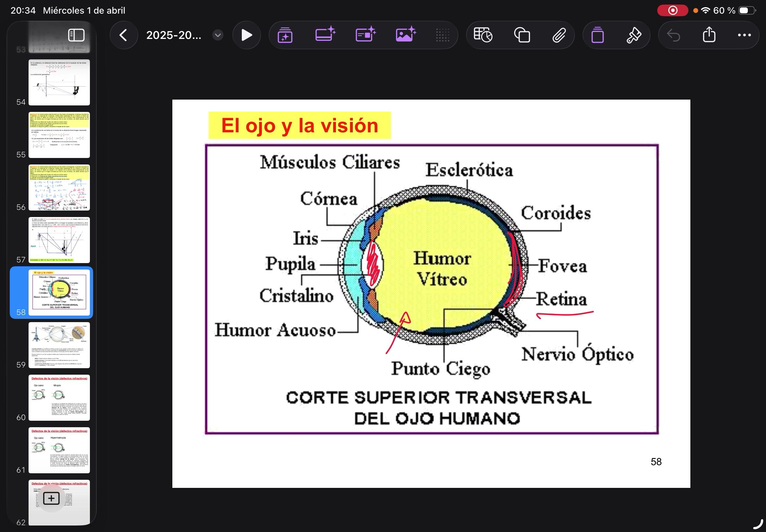Open the AI slide deck generator icon

point(285,35)
